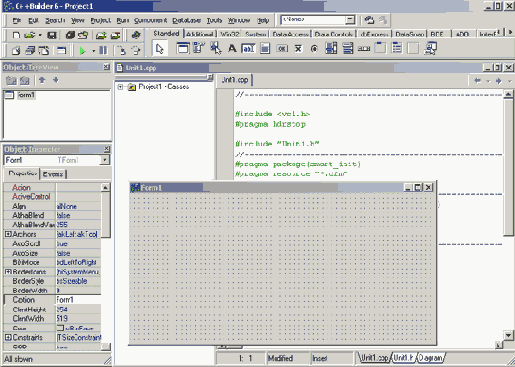The image size is (515, 367).
Task: Move item down in Object TreeView
Action: tap(56, 80)
